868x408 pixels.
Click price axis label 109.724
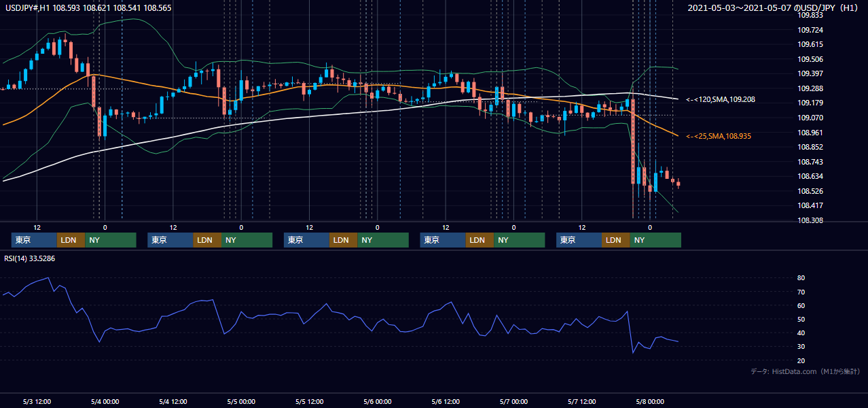[810, 30]
